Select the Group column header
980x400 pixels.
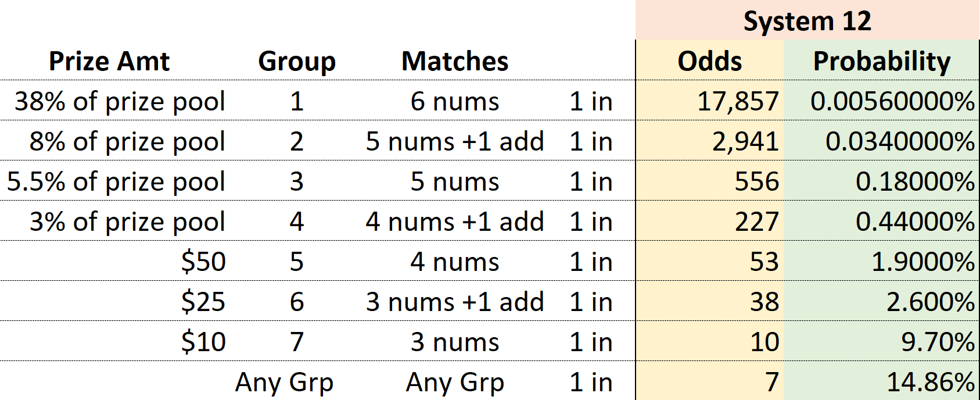tap(297, 60)
